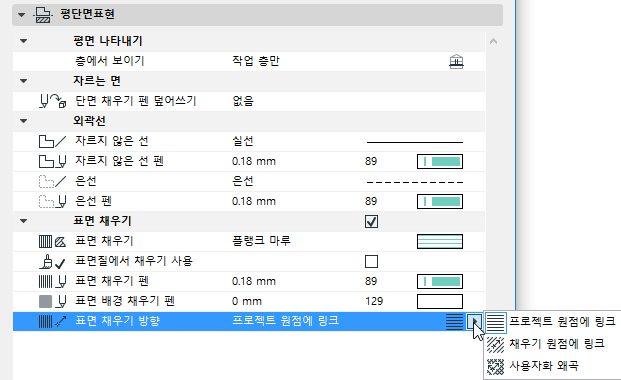Collapse the 자르는 면 group

pyautogui.click(x=24, y=81)
